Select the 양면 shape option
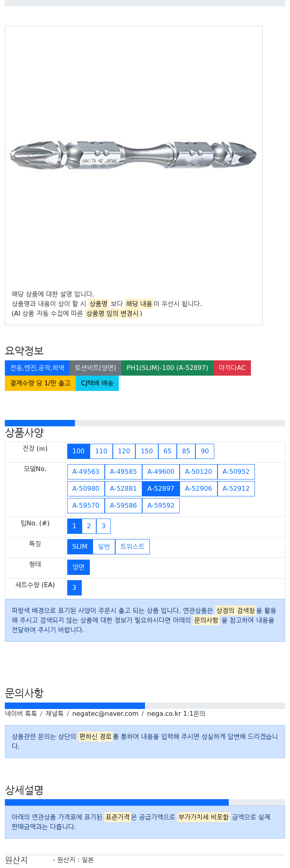 [x=79, y=567]
